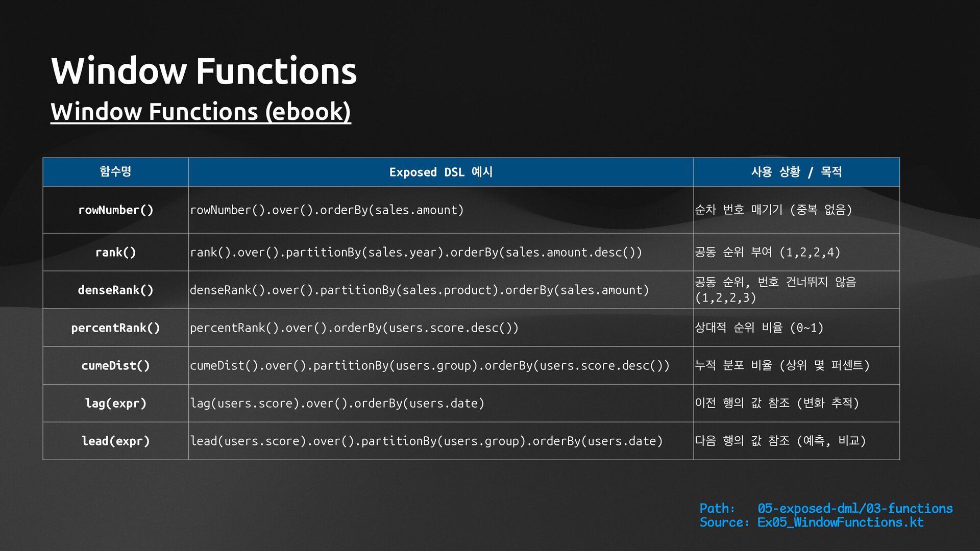980x551 pixels.
Task: Open the Window Functions (ebook) link
Action: coord(201,111)
